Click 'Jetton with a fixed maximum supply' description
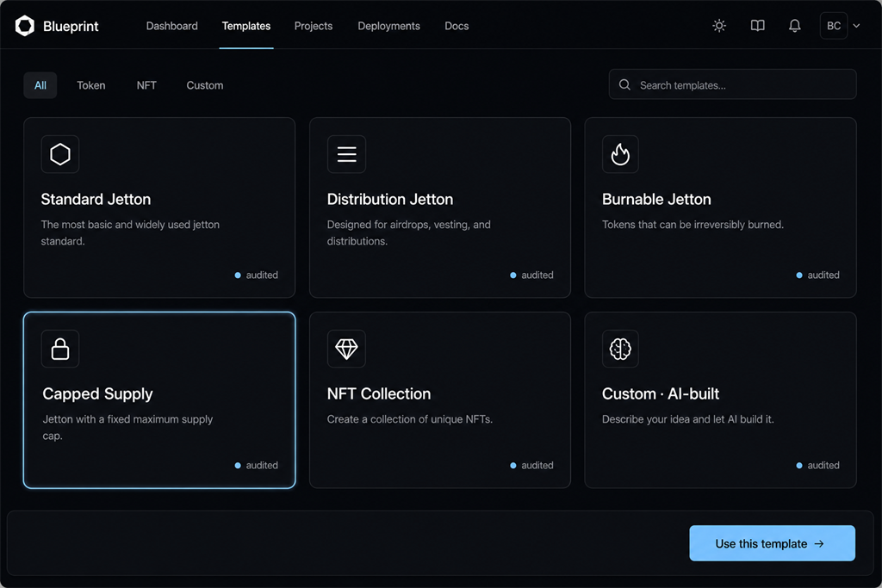Viewport: 882px width, 588px height. [127, 427]
